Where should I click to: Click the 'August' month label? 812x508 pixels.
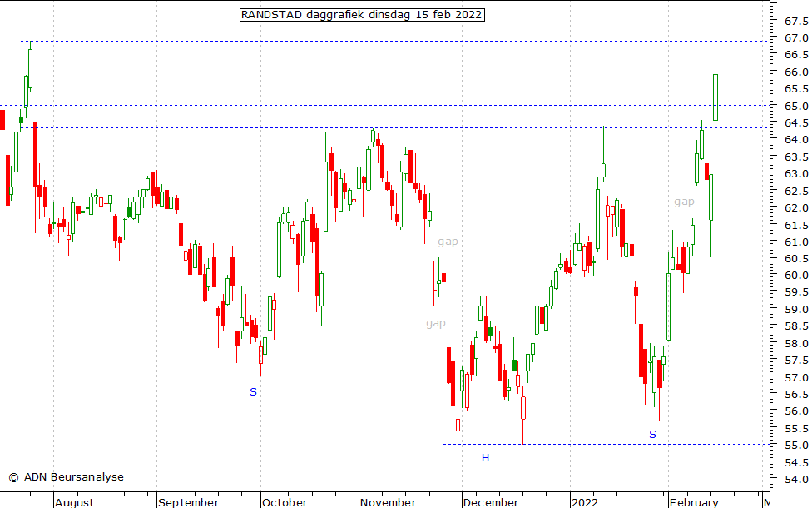point(75,502)
